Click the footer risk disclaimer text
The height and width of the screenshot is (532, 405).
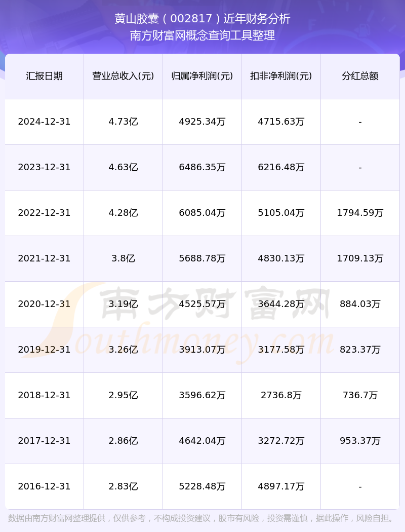[202, 518]
